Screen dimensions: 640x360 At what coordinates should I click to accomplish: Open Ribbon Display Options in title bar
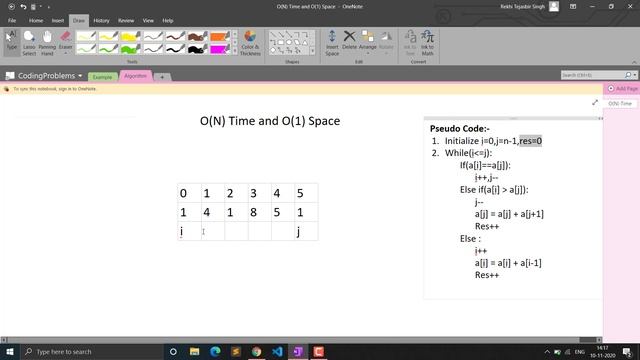(x=573, y=7)
